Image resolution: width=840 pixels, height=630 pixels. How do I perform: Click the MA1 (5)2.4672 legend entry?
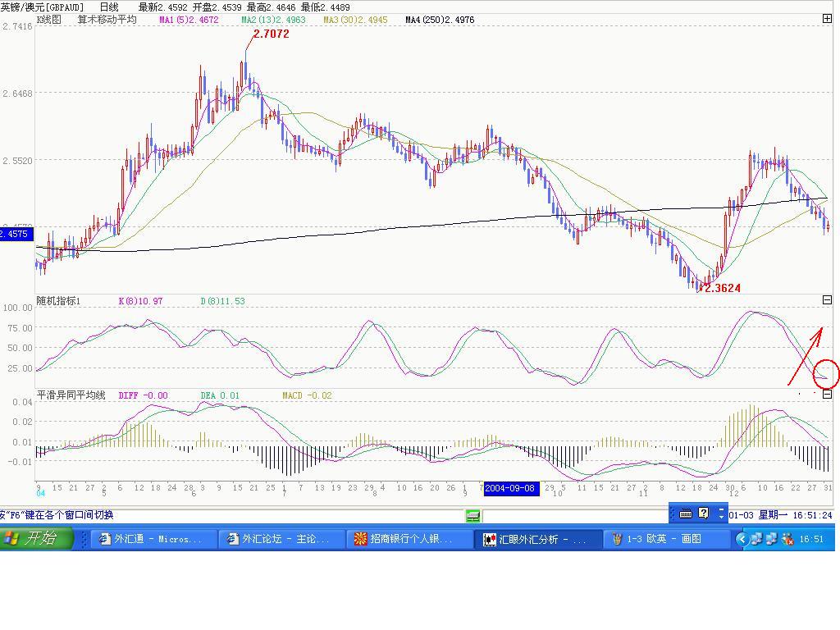(x=189, y=20)
